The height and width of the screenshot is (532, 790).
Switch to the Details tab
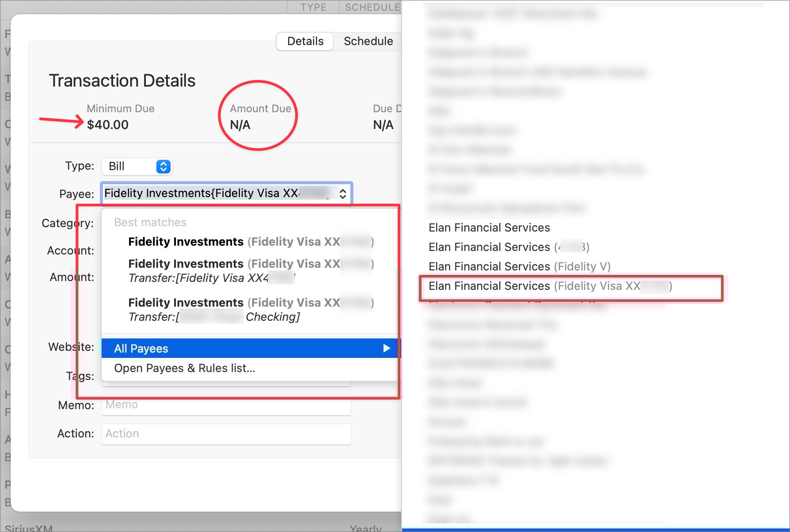305,41
